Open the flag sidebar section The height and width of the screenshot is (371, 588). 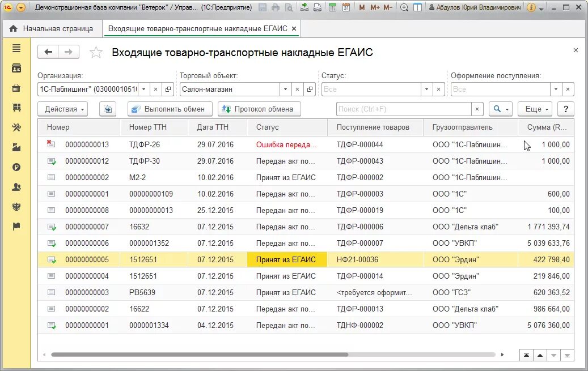pyautogui.click(x=16, y=227)
